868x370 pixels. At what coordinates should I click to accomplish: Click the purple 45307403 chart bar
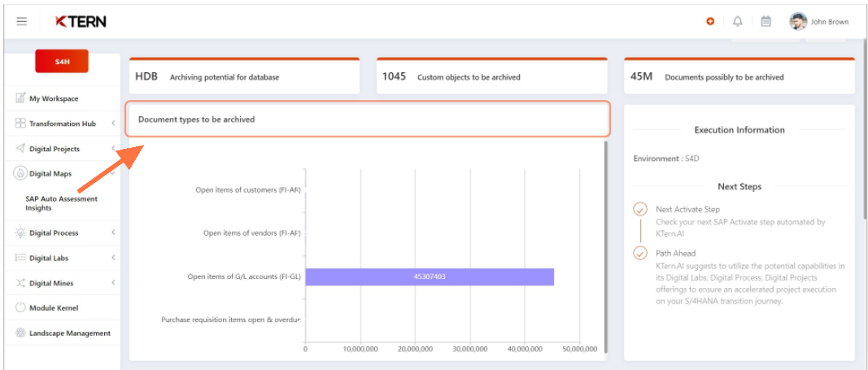point(430,276)
